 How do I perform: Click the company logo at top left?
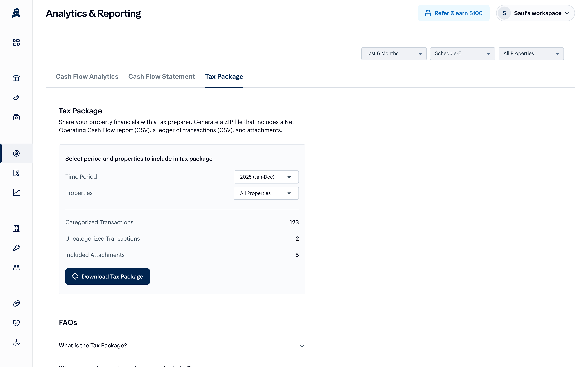pos(16,13)
